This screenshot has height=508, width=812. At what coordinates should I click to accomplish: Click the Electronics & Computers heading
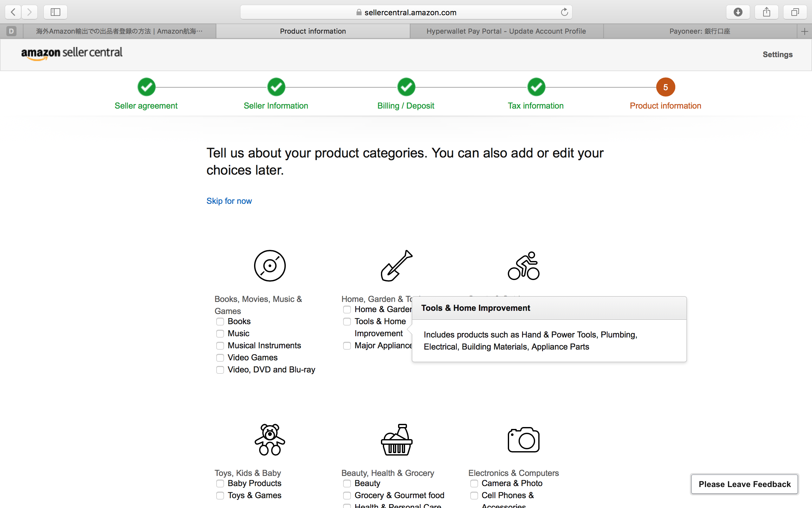coord(514,473)
